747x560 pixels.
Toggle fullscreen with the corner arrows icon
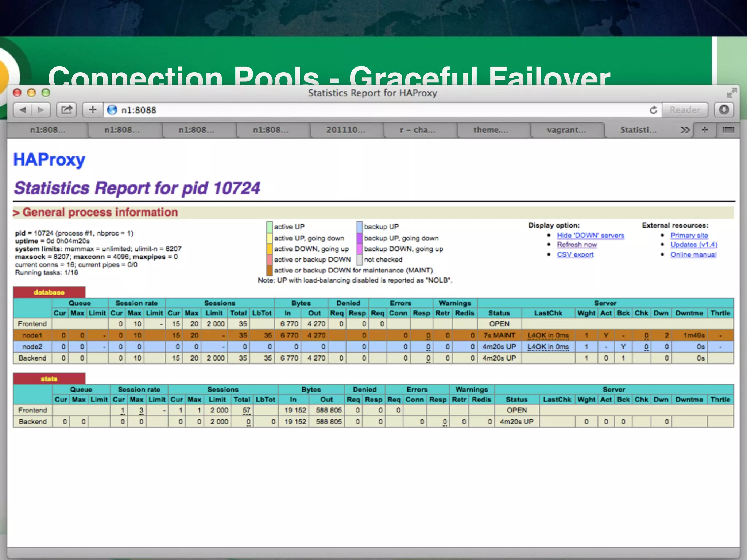coord(731,93)
